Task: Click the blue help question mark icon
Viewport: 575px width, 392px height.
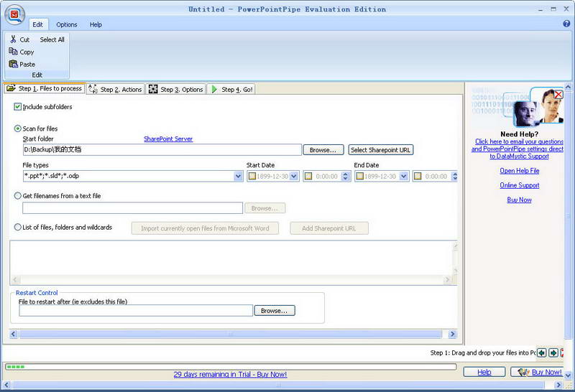Action: click(x=566, y=24)
